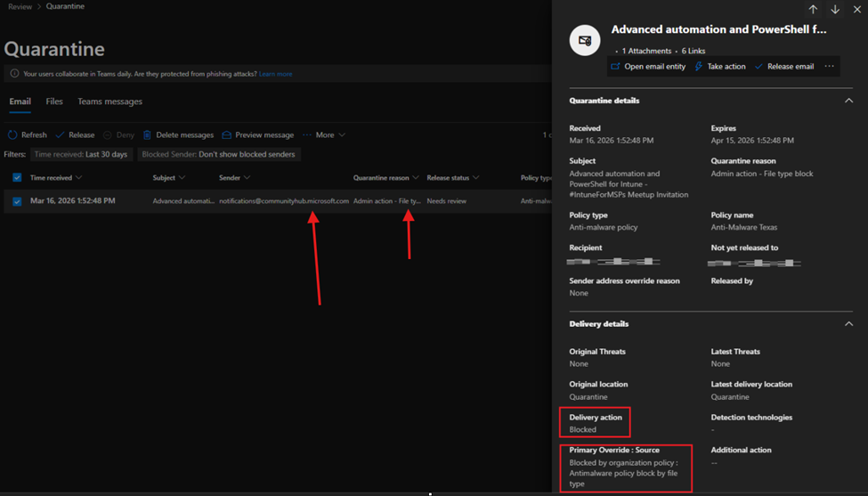The height and width of the screenshot is (496, 868).
Task: Click the Refresh icon in toolbar
Action: (12, 135)
